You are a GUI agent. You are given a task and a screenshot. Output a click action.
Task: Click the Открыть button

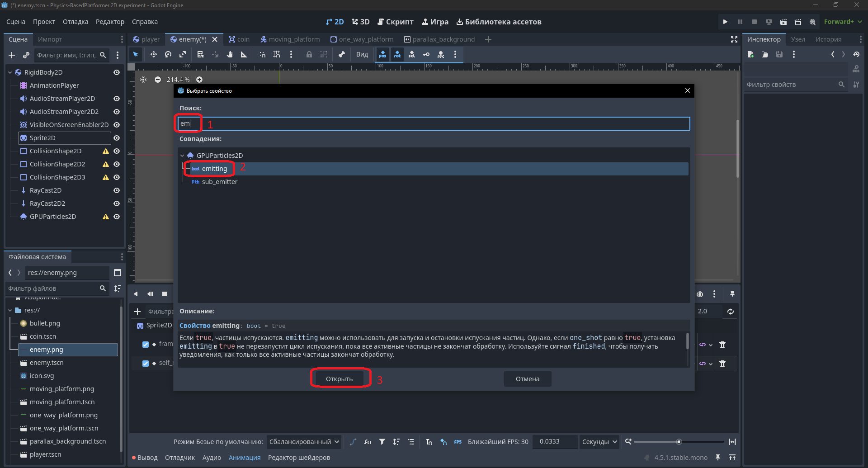[339, 379]
